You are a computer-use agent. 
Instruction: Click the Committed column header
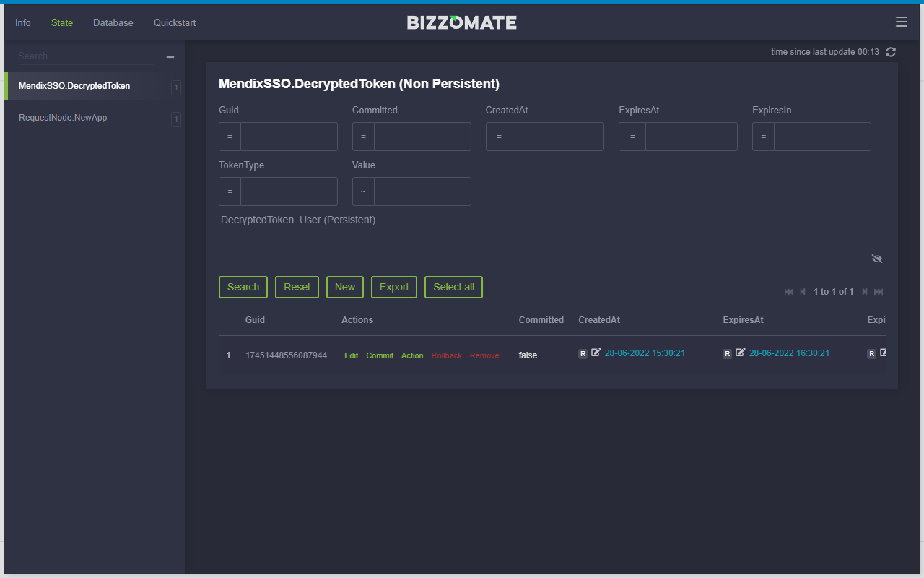541,320
